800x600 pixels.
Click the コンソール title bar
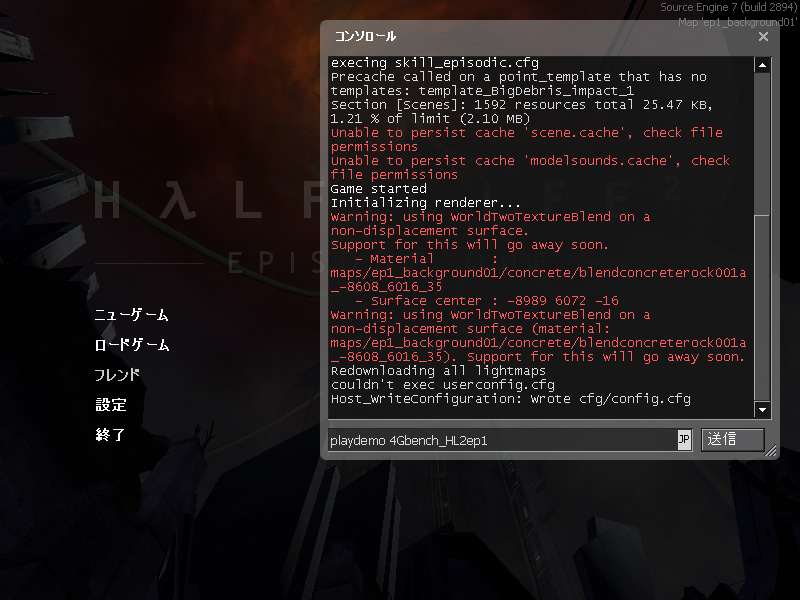coord(541,37)
